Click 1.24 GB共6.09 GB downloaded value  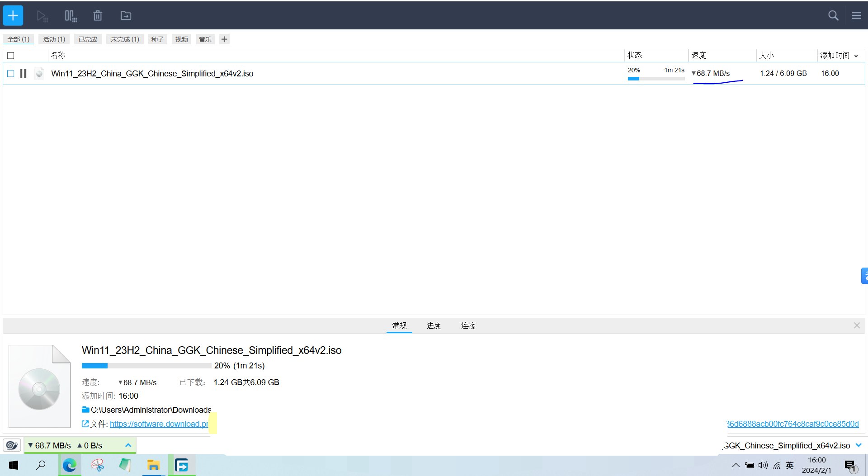coord(246,382)
